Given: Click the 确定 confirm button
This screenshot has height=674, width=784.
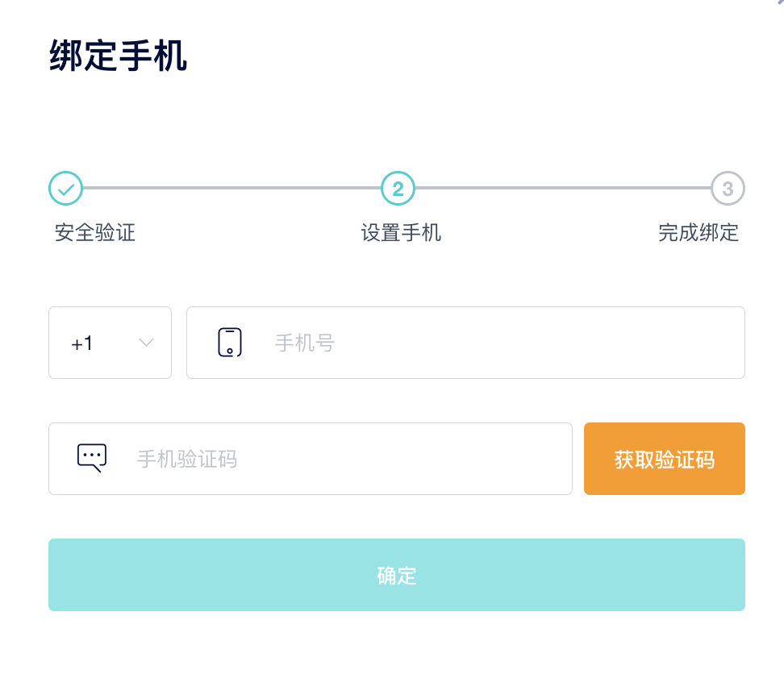Looking at the screenshot, I should click(397, 575).
